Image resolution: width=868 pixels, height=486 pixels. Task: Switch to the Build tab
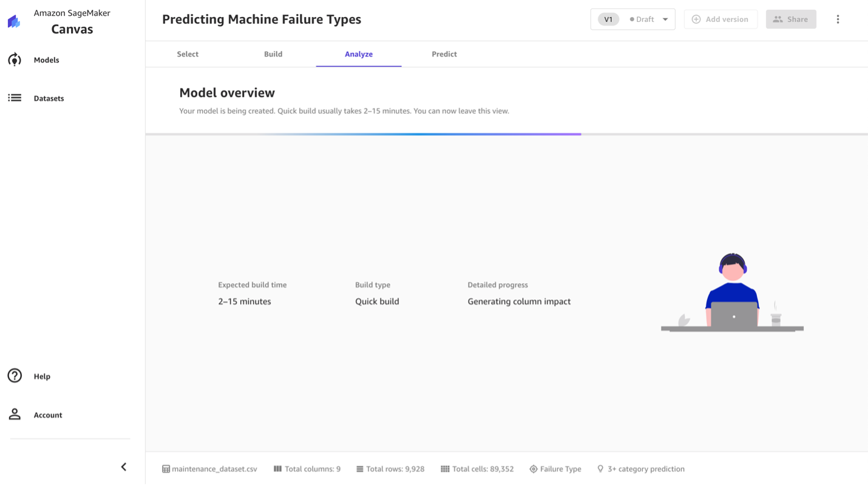273,54
